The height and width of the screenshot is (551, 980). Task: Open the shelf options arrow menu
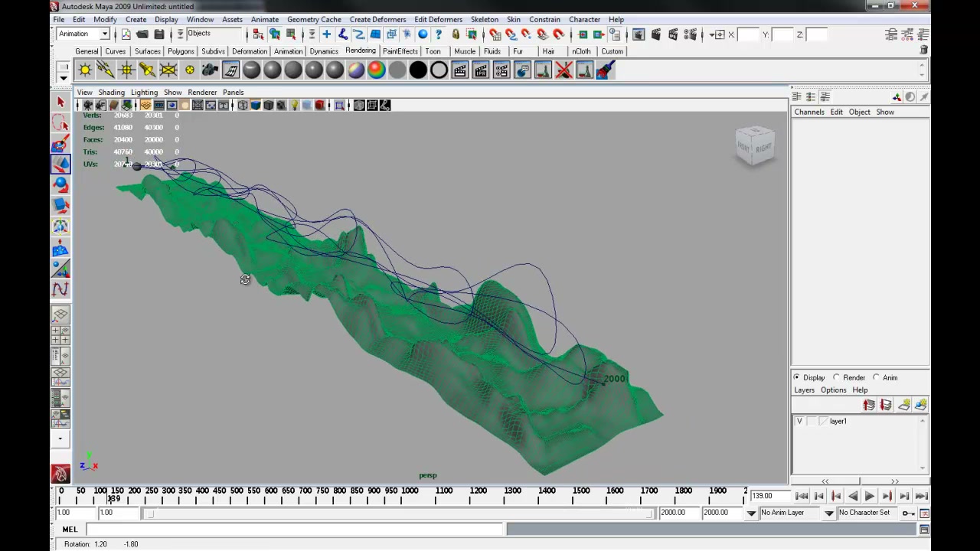[64, 77]
